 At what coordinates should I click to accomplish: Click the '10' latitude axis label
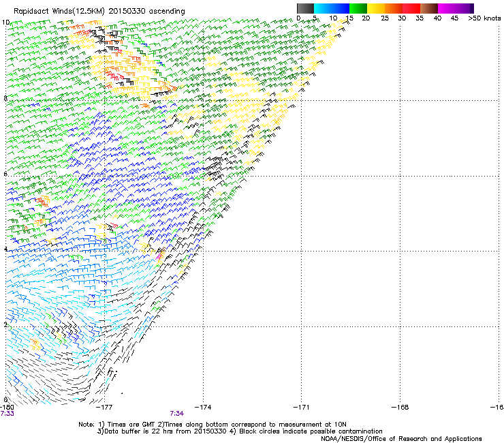[x=5, y=22]
